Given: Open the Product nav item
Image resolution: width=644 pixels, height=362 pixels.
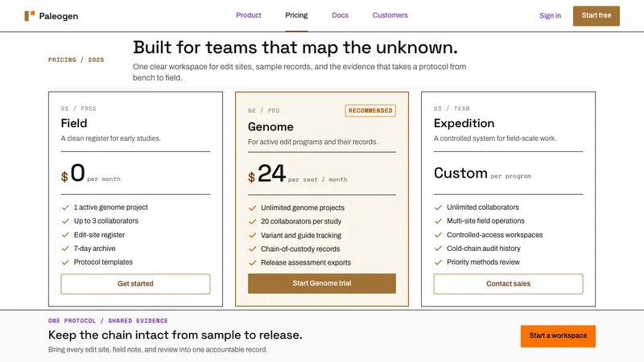Looking at the screenshot, I should click(249, 15).
